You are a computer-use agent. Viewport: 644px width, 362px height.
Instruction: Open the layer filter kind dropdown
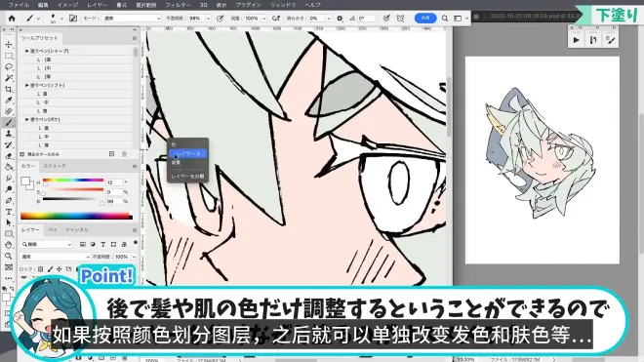click(47, 244)
